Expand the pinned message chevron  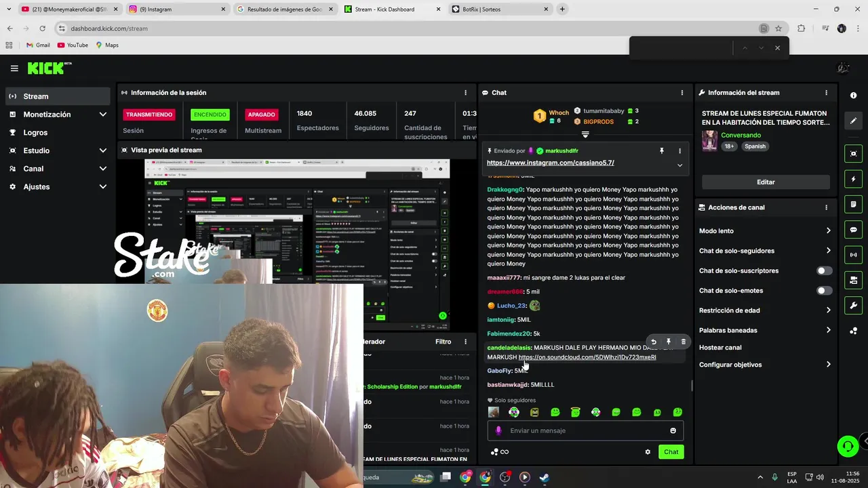click(679, 165)
